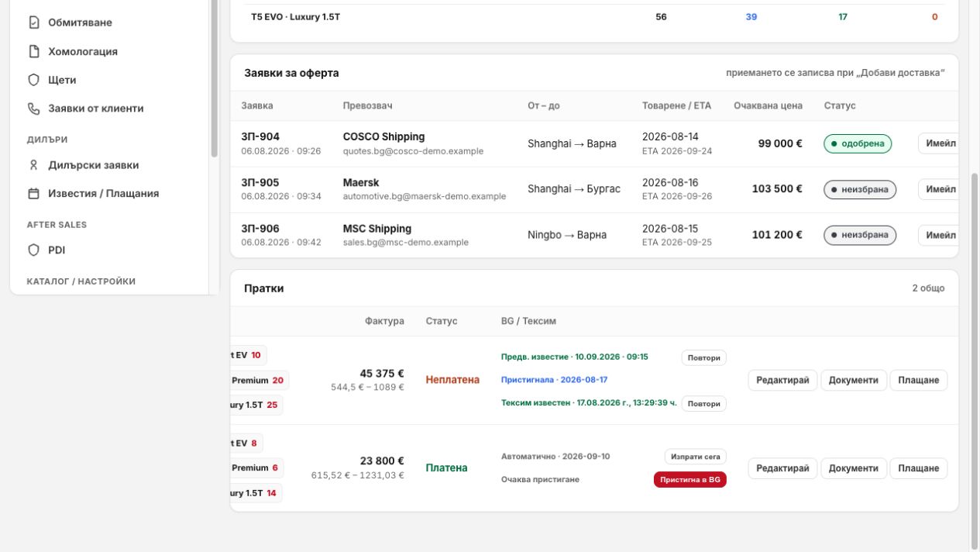Click the Изпрати сега button
This screenshot has height=552, width=980.
[x=696, y=457]
